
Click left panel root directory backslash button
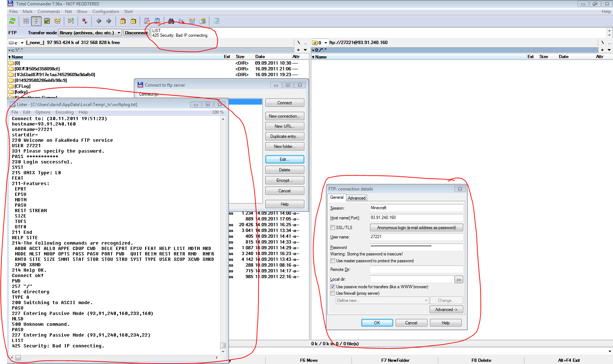point(299,43)
